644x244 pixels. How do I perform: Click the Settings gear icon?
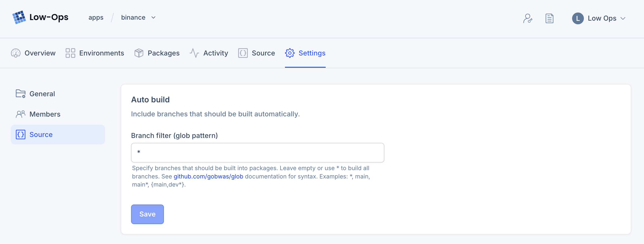coord(290,53)
